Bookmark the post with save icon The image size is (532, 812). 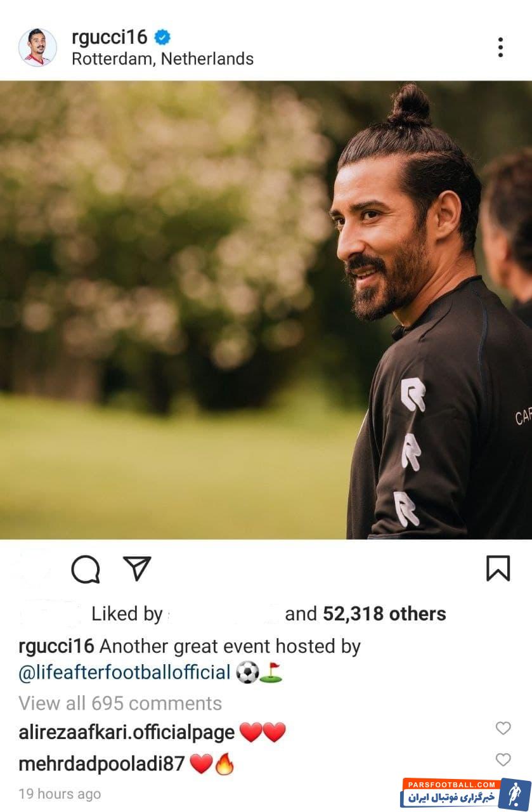point(498,568)
